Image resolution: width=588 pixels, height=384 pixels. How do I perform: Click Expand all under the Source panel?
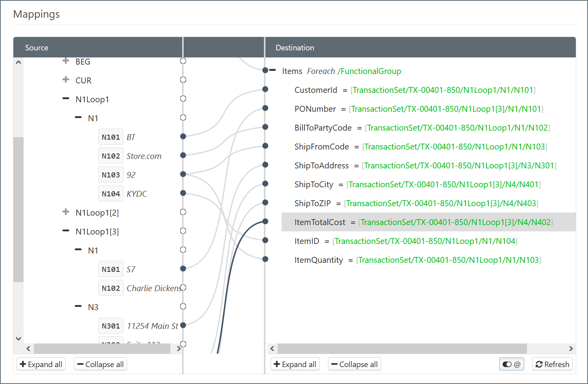[41, 364]
